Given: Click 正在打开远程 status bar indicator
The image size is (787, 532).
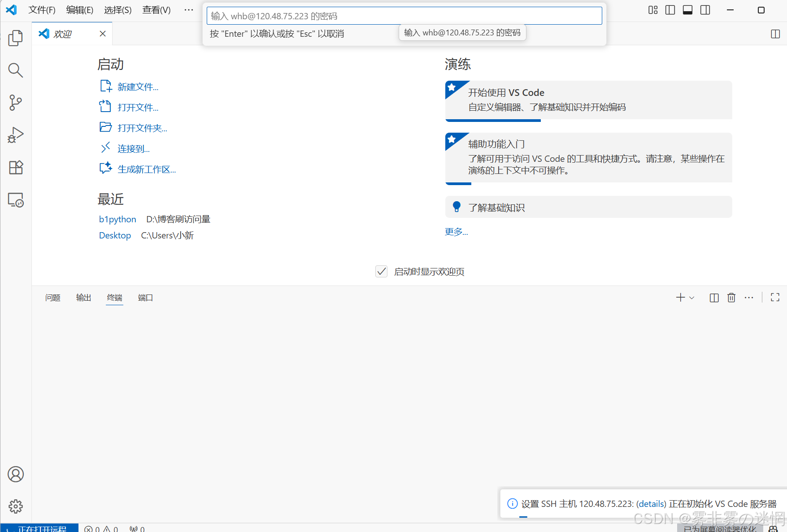Looking at the screenshot, I should [x=39, y=528].
